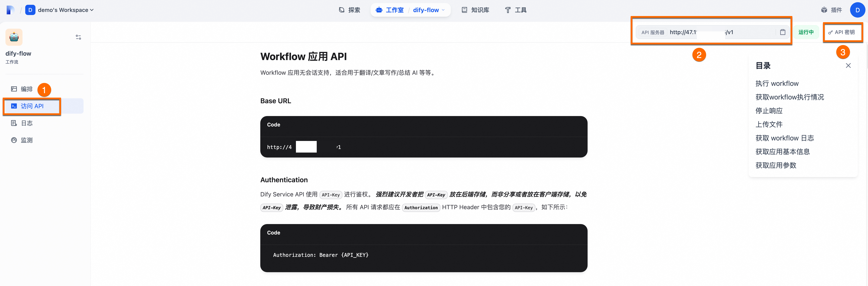Jump to 执行 workflow section link
The width and height of the screenshot is (868, 286).
(x=777, y=83)
